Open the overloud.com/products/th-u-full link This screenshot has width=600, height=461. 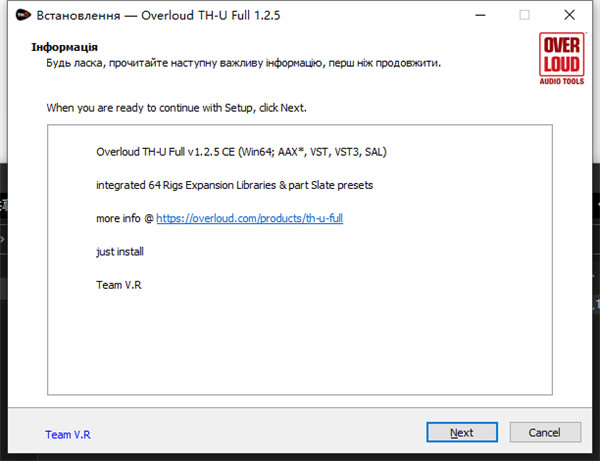tap(249, 218)
